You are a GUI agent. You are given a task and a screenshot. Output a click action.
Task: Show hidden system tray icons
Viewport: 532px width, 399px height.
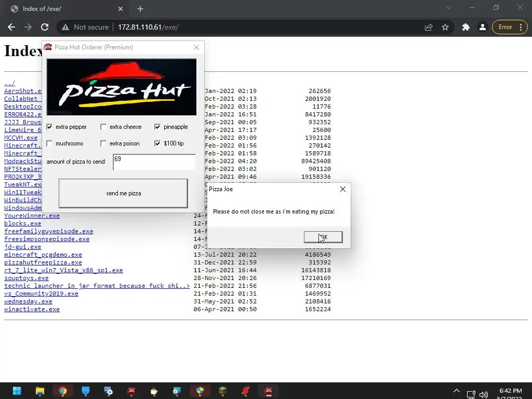coord(457,391)
